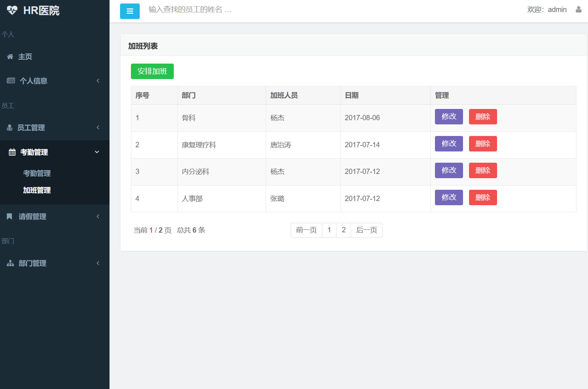Click the 部门管理 sitemap icon
This screenshot has width=588, height=389.
click(x=9, y=263)
